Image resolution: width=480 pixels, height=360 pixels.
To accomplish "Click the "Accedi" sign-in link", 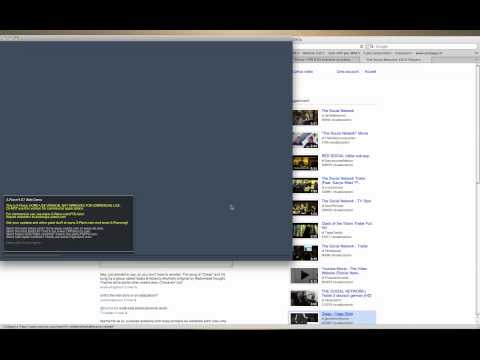I will click(x=370, y=72).
